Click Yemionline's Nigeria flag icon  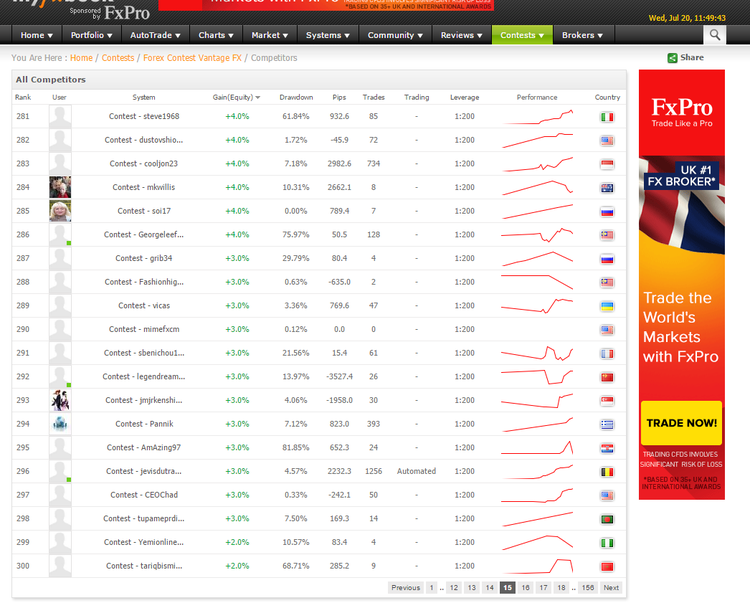[607, 543]
